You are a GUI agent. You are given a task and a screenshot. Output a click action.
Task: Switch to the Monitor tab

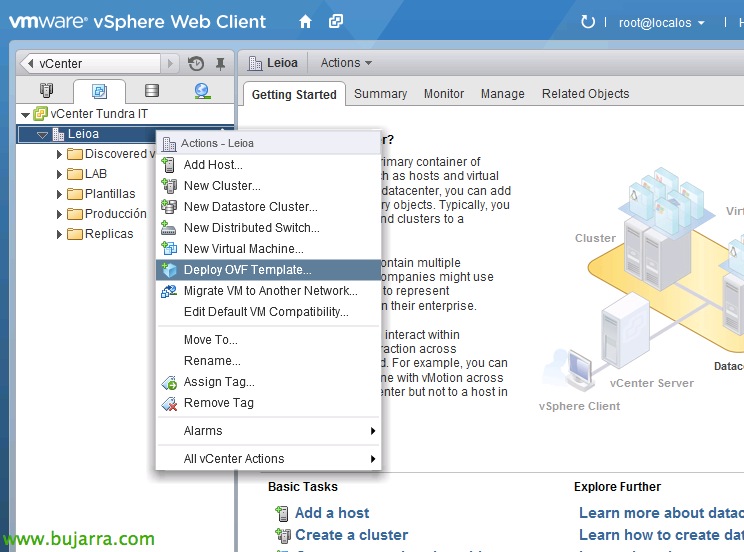(444, 94)
